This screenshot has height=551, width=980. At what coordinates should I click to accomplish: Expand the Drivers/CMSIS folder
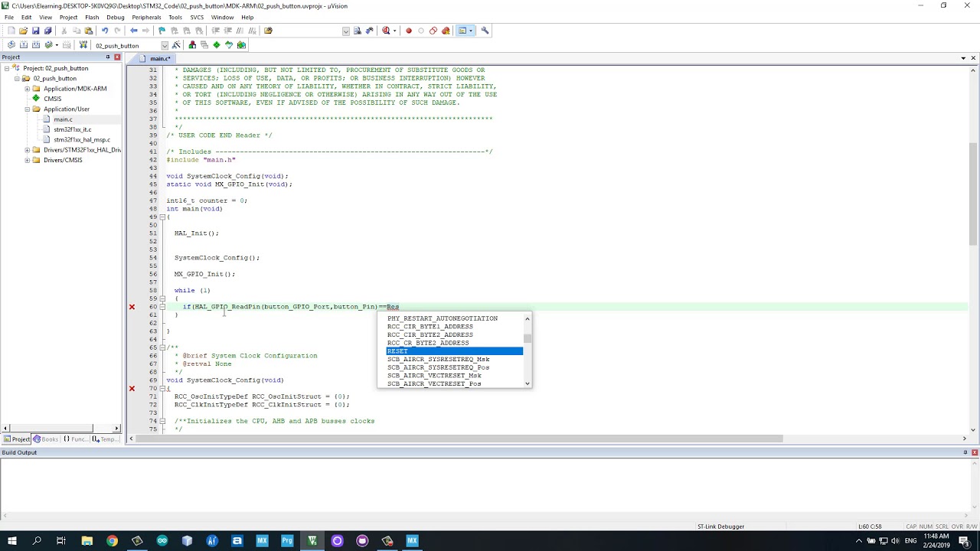[x=27, y=161]
